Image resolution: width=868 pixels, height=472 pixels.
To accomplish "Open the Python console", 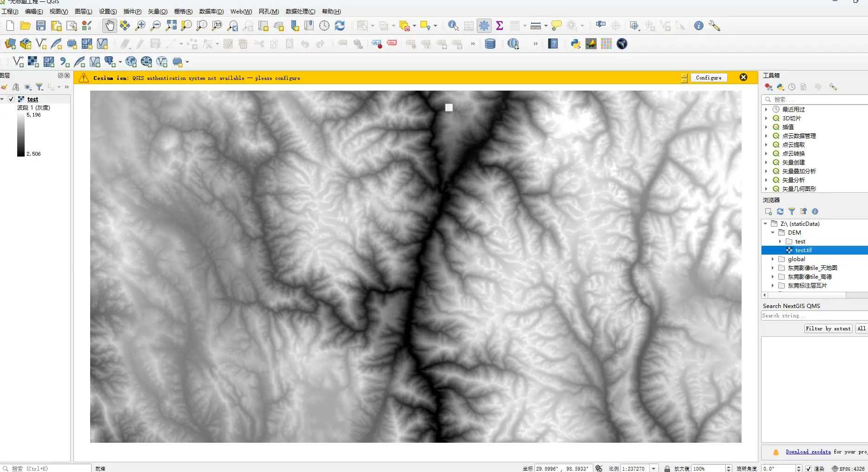I will (576, 44).
